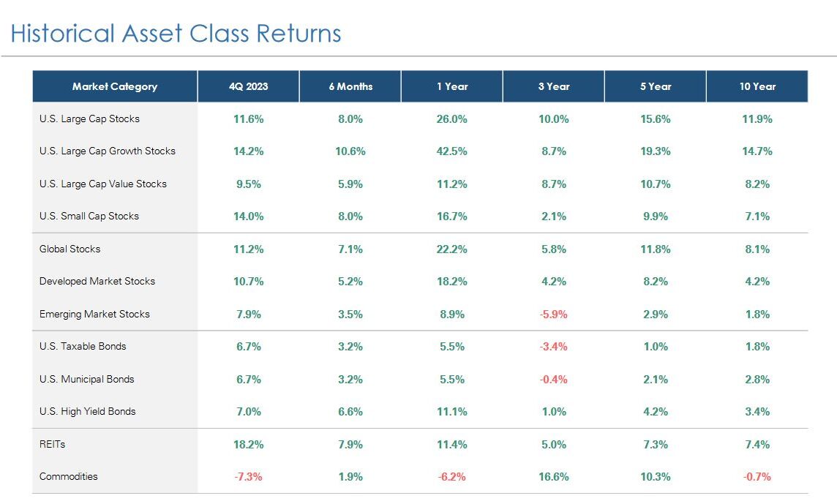Click the 42.5% one-year growth stocks value
This screenshot has height=504, width=837.
451,151
